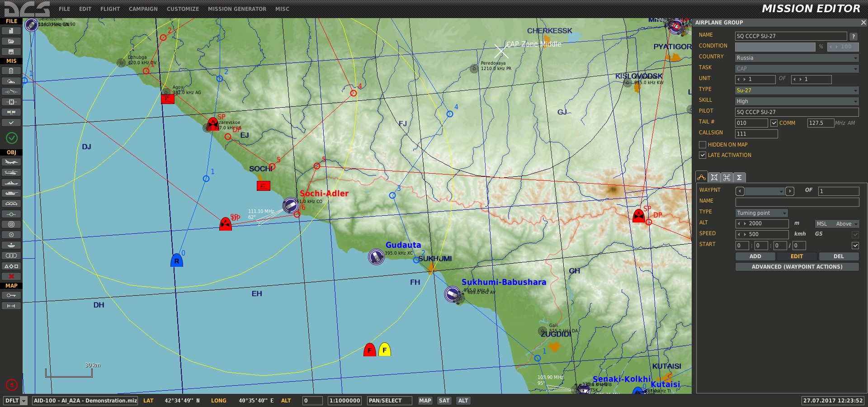Viewport: 868px width, 407px height.
Task: Enable the Hidden On Map checkbox
Action: (703, 145)
